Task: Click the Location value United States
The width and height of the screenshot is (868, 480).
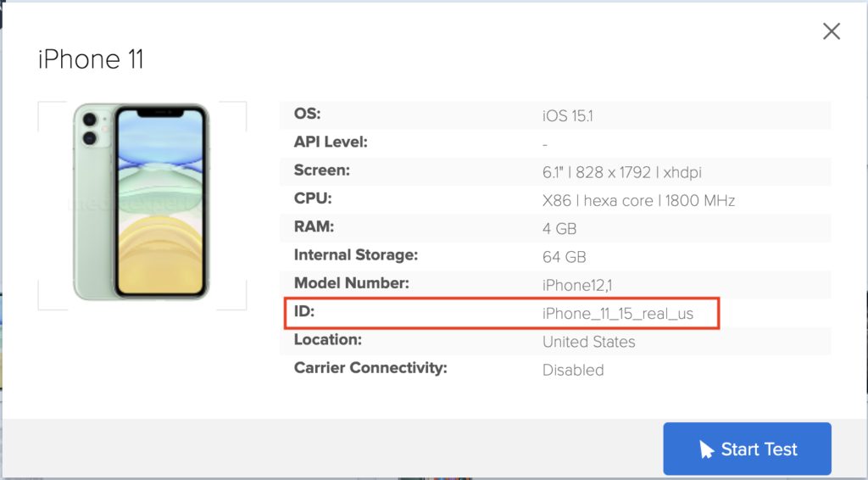Action: click(x=588, y=342)
